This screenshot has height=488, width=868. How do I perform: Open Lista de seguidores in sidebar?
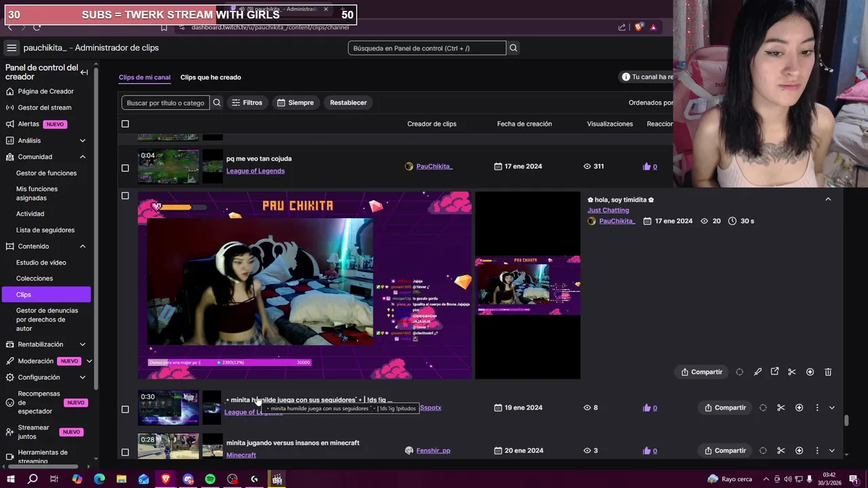coord(45,230)
